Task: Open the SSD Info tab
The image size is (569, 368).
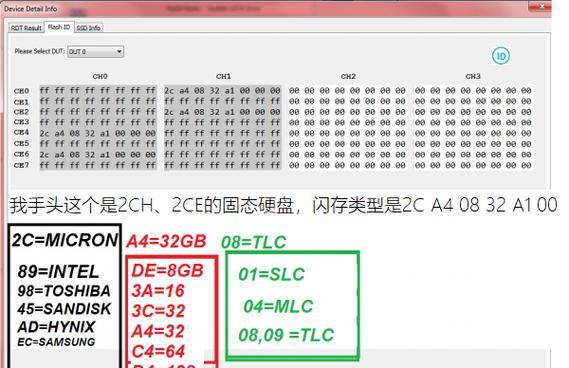Action: click(x=89, y=28)
